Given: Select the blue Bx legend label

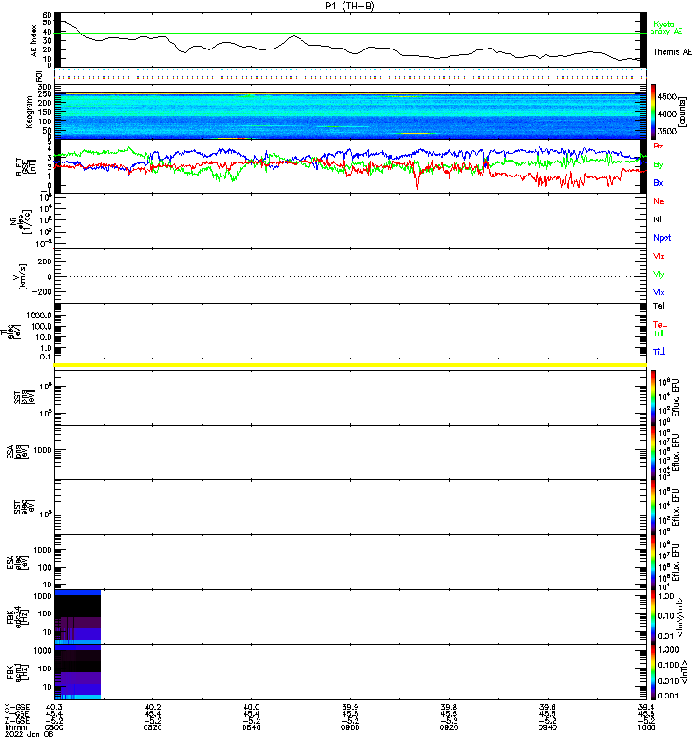Looking at the screenshot, I should 658,182.
